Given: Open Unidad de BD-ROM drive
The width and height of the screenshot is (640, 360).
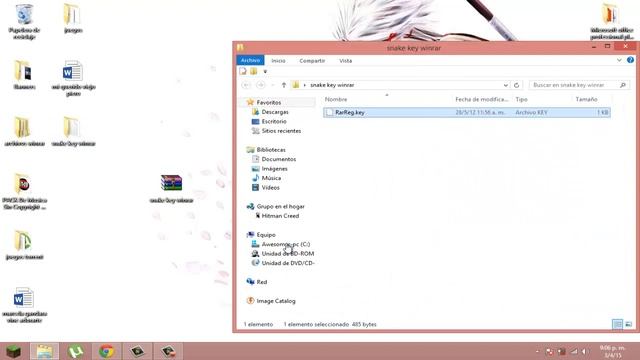Looking at the screenshot, I should pos(288,253).
